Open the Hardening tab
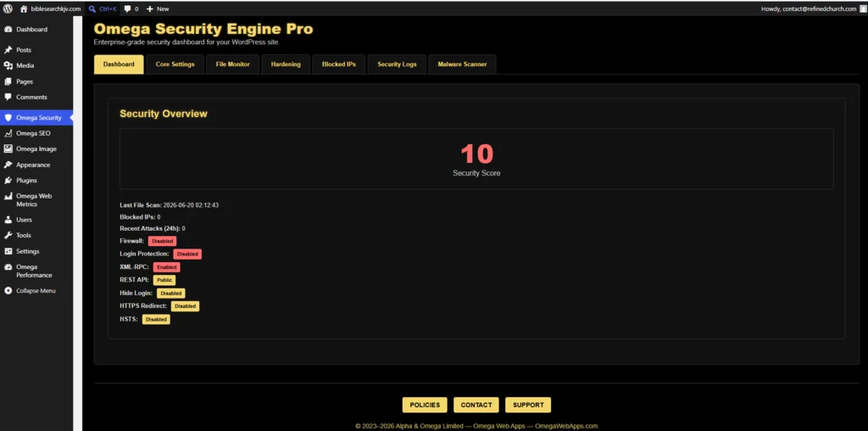 [286, 64]
